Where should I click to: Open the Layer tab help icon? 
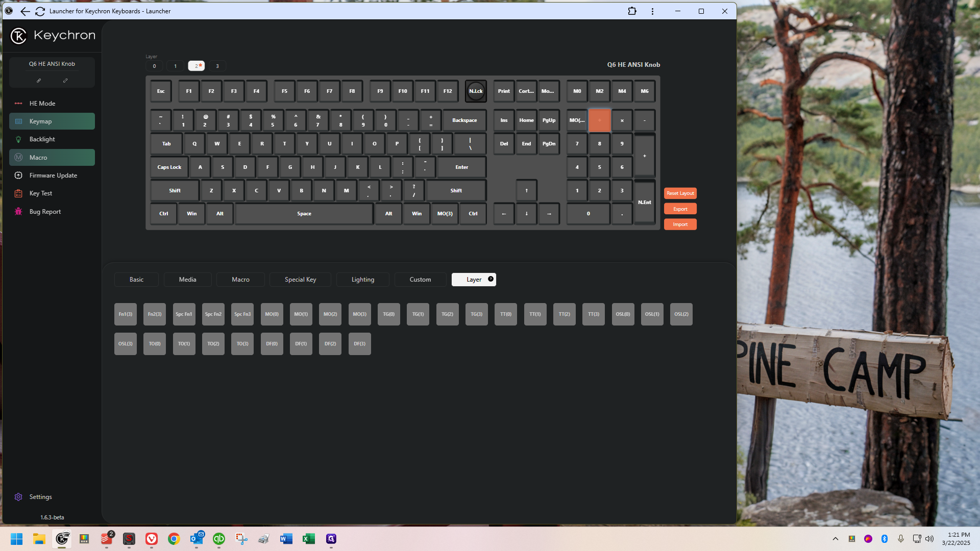coord(491,279)
